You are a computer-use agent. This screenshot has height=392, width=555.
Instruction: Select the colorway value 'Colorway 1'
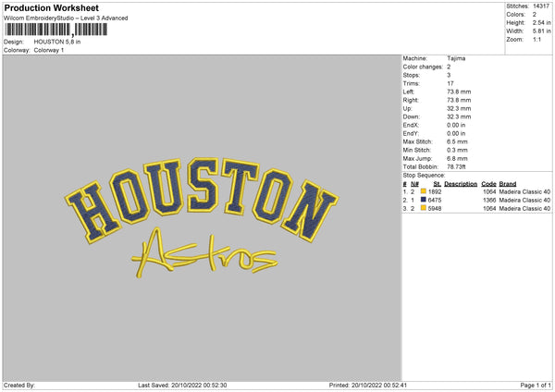coord(49,50)
